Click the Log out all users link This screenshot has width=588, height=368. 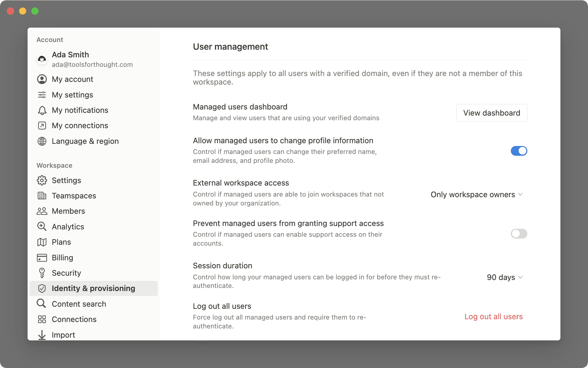(493, 317)
